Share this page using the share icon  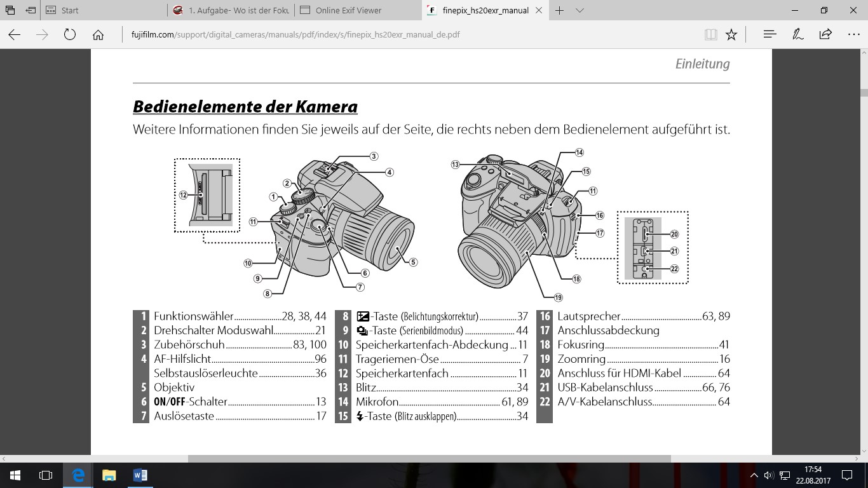coord(825,34)
